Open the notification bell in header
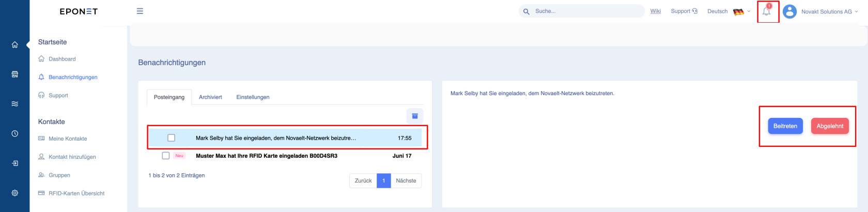This screenshot has width=868, height=212. point(767,11)
